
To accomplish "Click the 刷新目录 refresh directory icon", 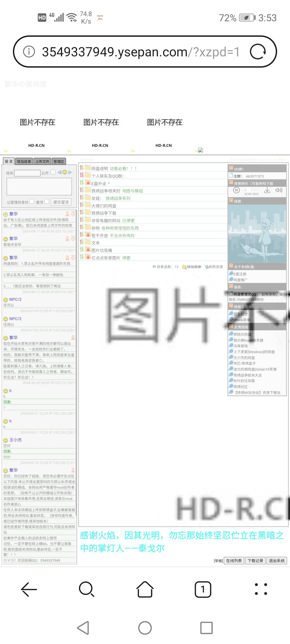I will tap(207, 267).
